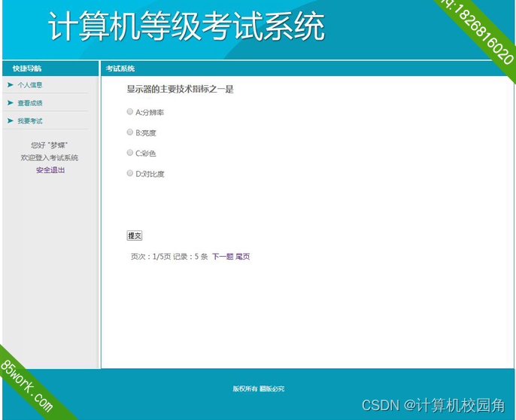The height and width of the screenshot is (420, 516).
Task: Select radio option C:彩色
Action: pyautogui.click(x=129, y=153)
